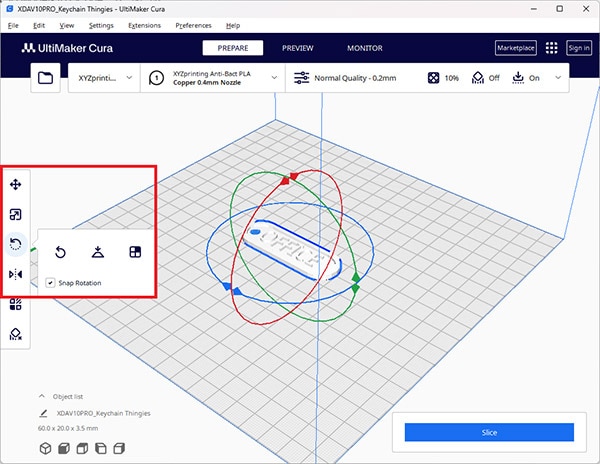Image resolution: width=600 pixels, height=464 pixels.
Task: Click UltiMaker Cura logo
Action: tap(67, 48)
